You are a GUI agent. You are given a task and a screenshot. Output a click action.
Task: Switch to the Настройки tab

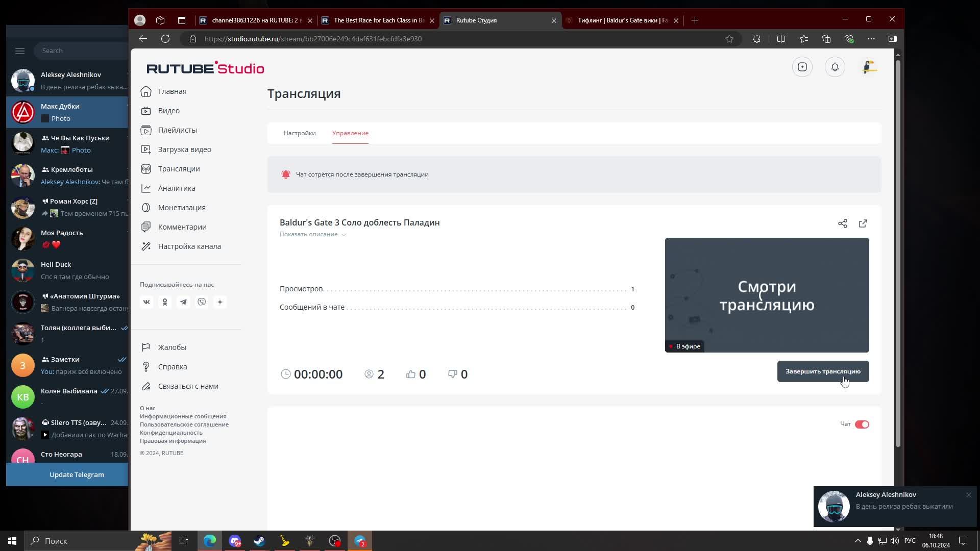click(x=300, y=133)
